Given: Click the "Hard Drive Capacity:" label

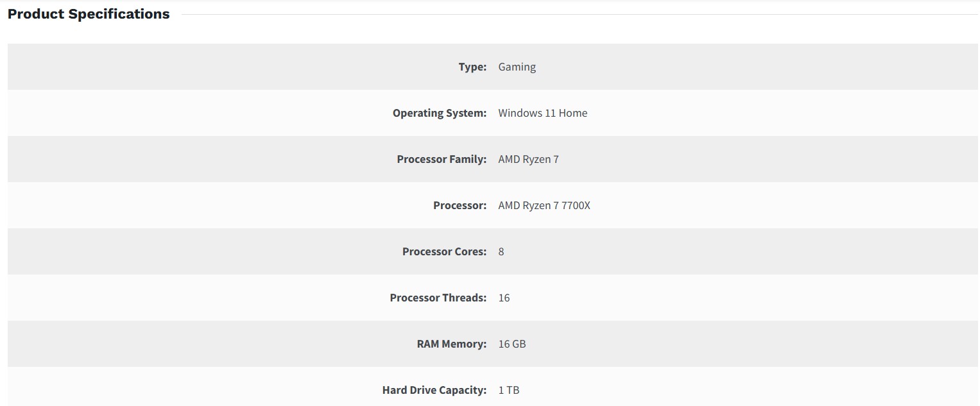Looking at the screenshot, I should click(434, 390).
